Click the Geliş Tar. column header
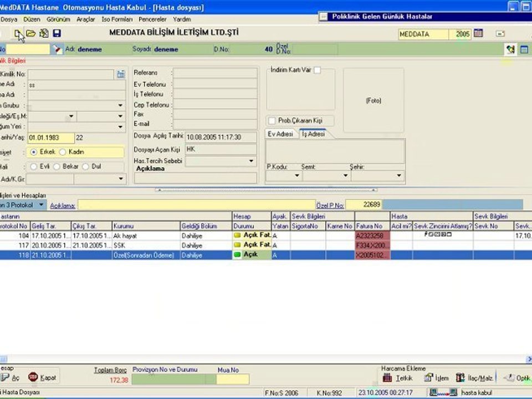The image size is (532, 399). 50,226
